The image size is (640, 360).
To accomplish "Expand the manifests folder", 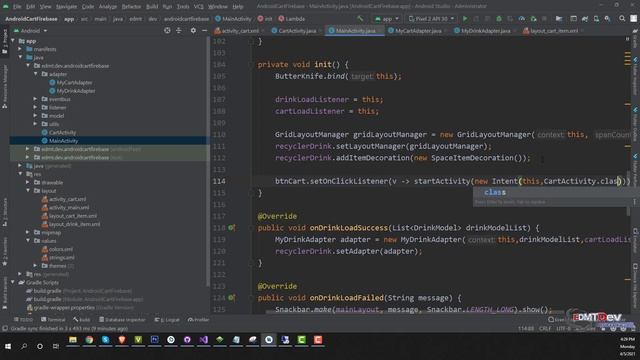I will pyautogui.click(x=20, y=49).
